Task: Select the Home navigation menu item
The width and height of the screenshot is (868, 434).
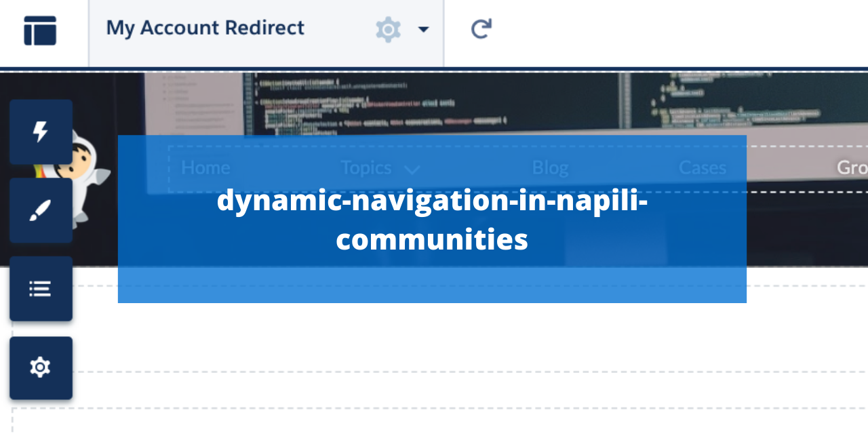Action: (205, 167)
